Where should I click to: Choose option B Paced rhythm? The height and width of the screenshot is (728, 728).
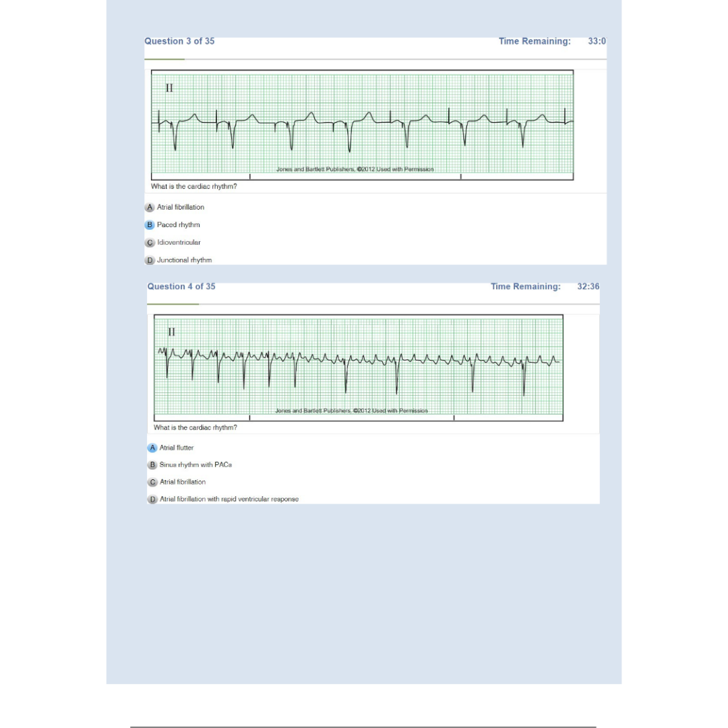point(173,224)
